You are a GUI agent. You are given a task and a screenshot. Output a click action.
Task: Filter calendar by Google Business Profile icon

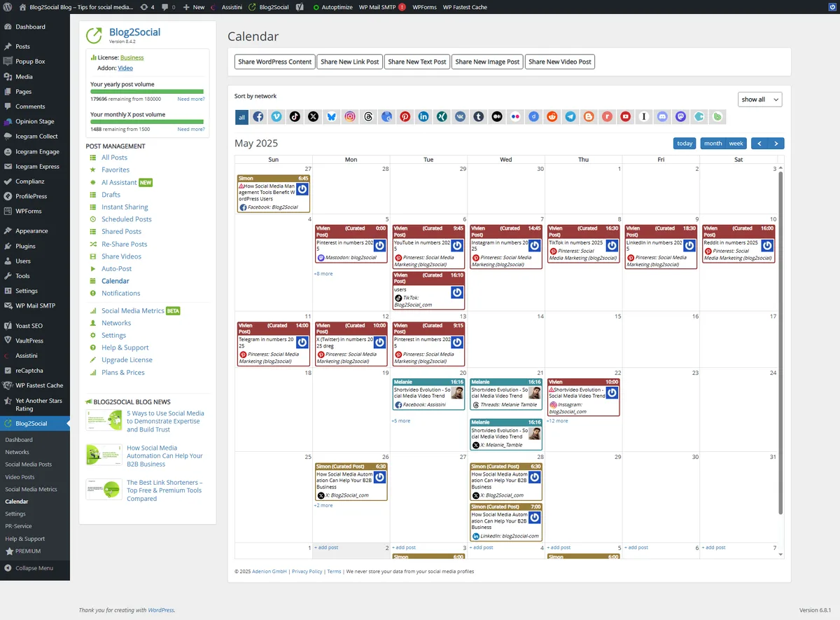tap(386, 117)
